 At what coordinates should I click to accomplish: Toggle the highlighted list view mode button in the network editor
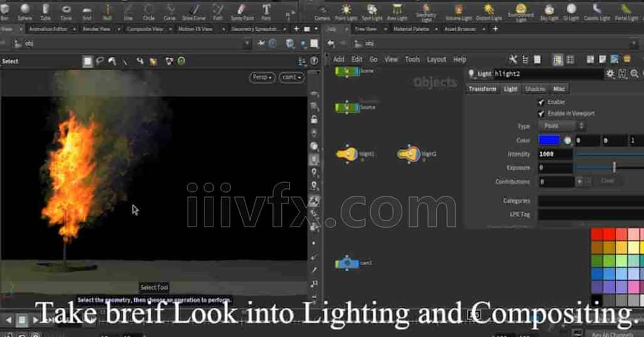pyautogui.click(x=557, y=60)
